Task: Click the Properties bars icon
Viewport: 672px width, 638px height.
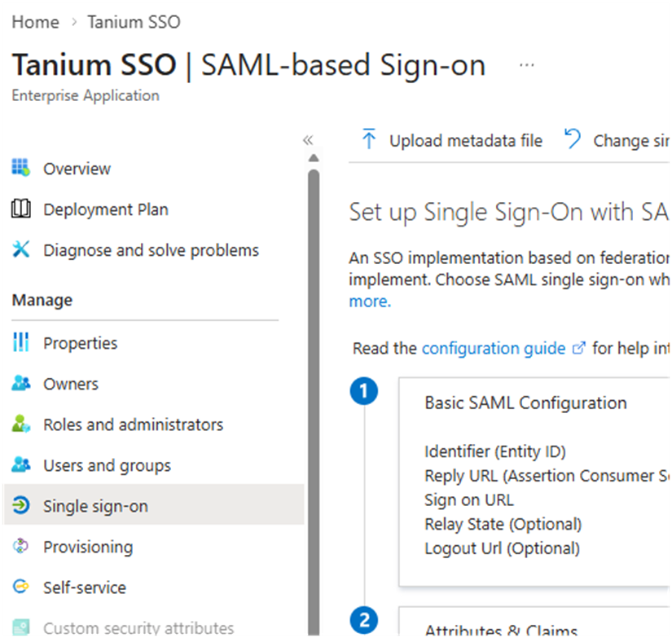Action: click(21, 343)
